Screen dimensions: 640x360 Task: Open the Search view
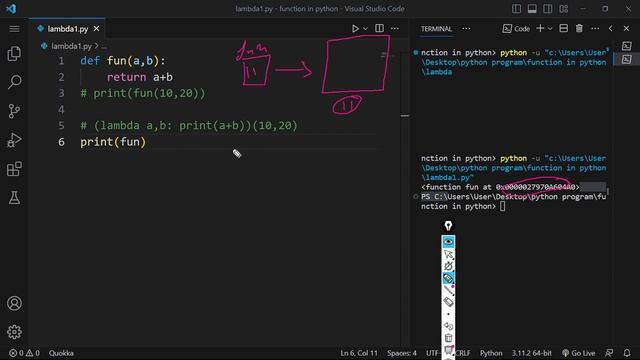pyautogui.click(x=14, y=82)
